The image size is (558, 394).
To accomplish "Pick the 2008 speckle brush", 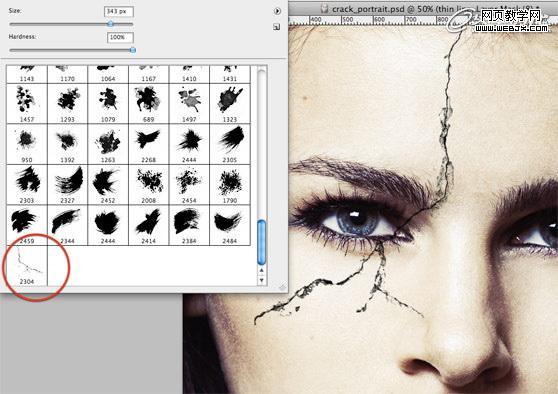I will pos(149,184).
